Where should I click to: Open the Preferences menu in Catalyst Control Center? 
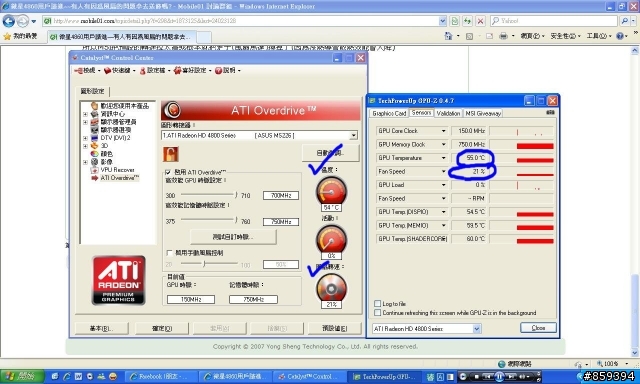click(193, 71)
